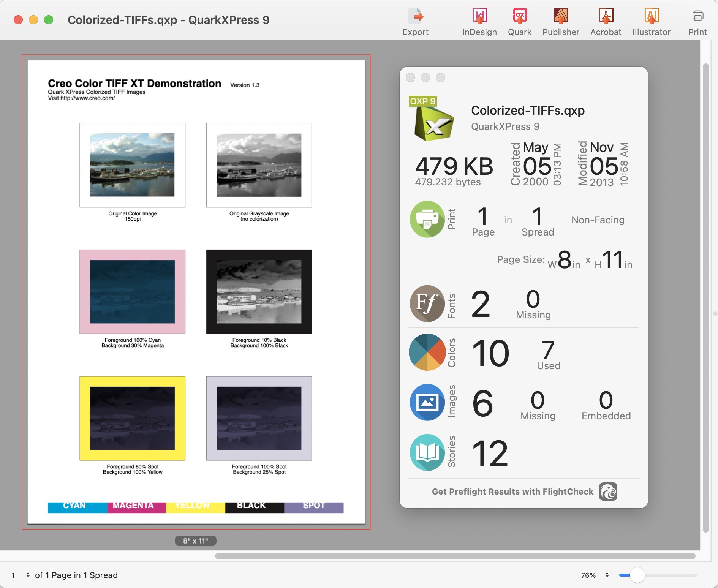
Task: Click the "7 Used" colors value
Action: click(549, 355)
